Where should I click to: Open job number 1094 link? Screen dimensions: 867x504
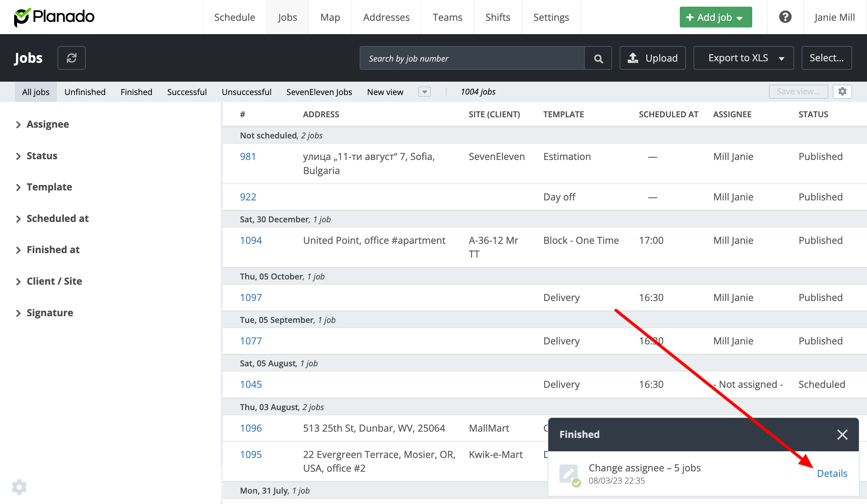click(251, 240)
